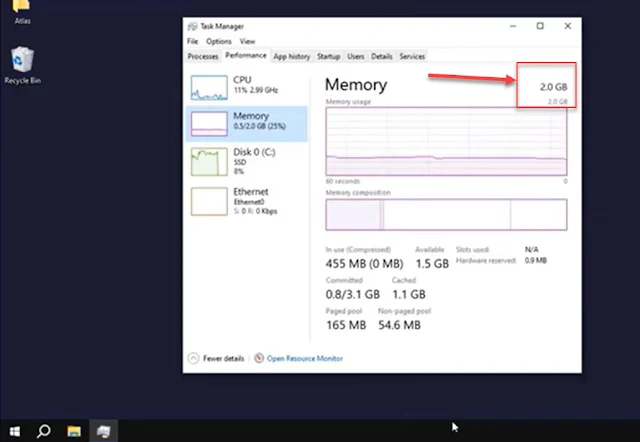Open the View menu

[247, 41]
